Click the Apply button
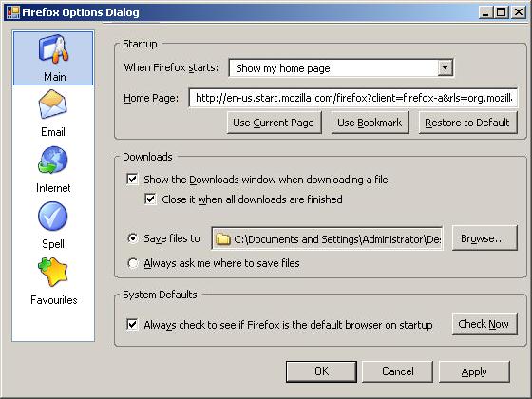Image resolution: width=532 pixels, height=399 pixels. 474,371
